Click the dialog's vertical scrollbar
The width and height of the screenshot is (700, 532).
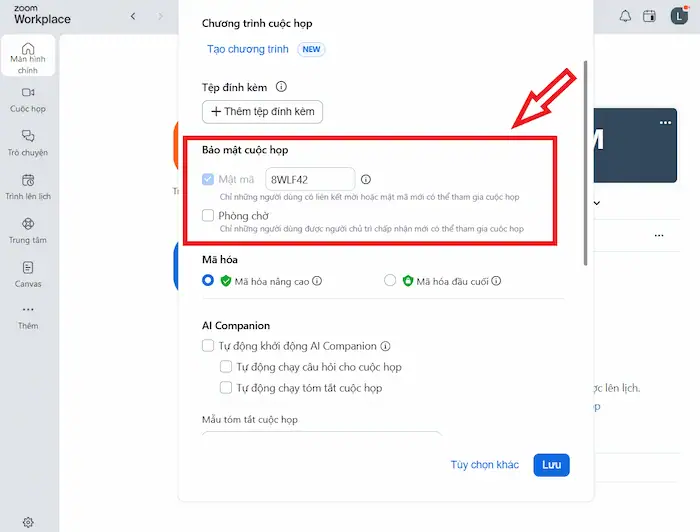pos(585,163)
